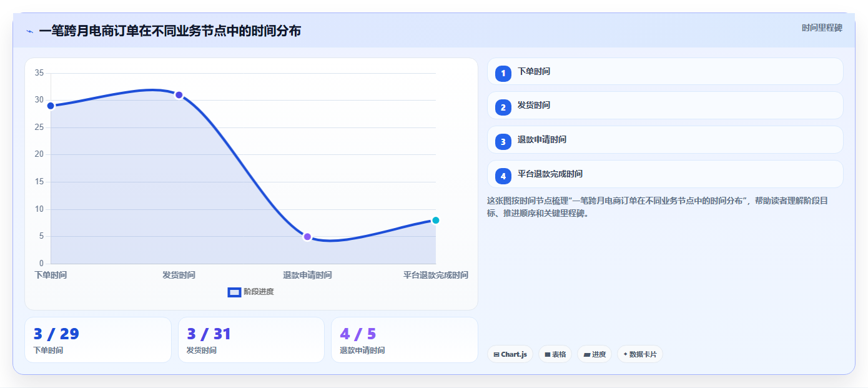This screenshot has height=388, width=868.
Task: Click the 下单时间 data point on the chart
Action: coord(51,106)
